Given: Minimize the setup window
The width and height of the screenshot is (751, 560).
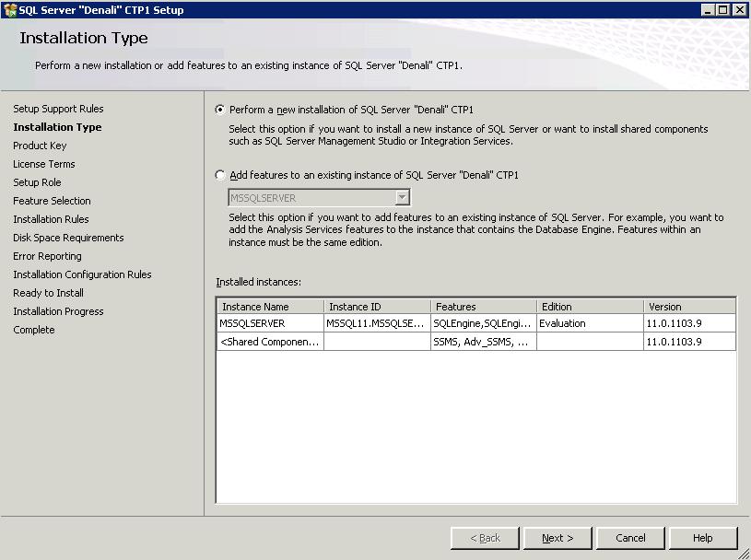Looking at the screenshot, I should point(708,10).
